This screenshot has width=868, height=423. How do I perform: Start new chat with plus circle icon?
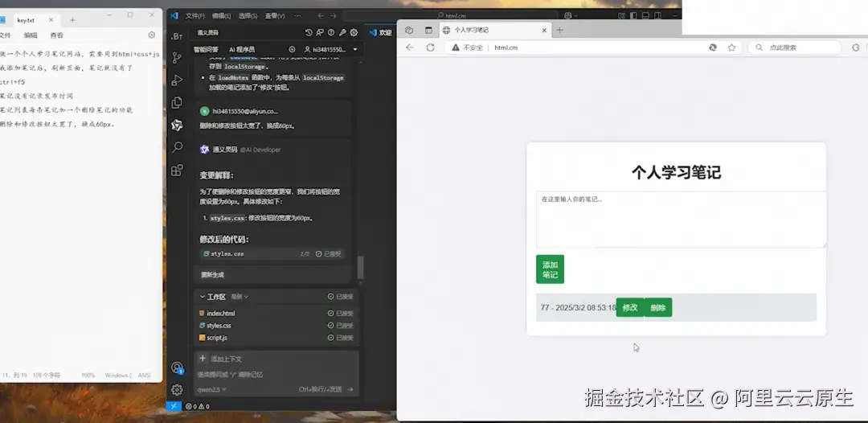[292, 49]
